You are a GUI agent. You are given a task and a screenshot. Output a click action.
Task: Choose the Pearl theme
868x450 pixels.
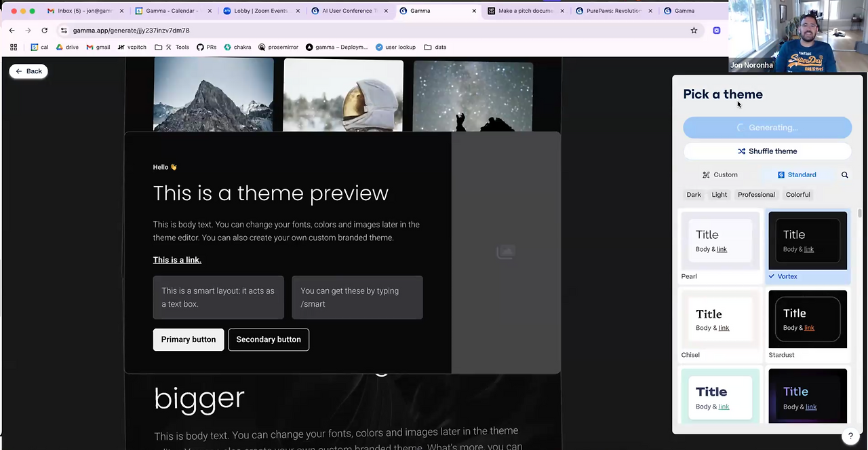720,246
